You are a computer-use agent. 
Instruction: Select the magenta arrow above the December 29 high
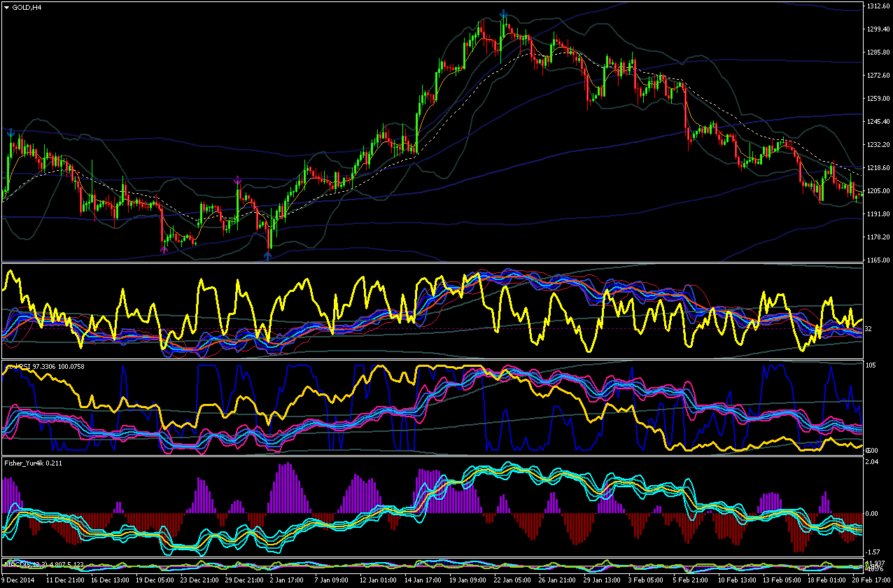tap(237, 181)
